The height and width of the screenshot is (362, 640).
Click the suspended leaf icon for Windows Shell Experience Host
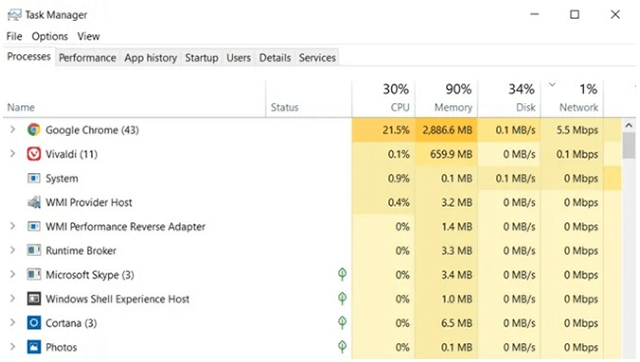(342, 298)
